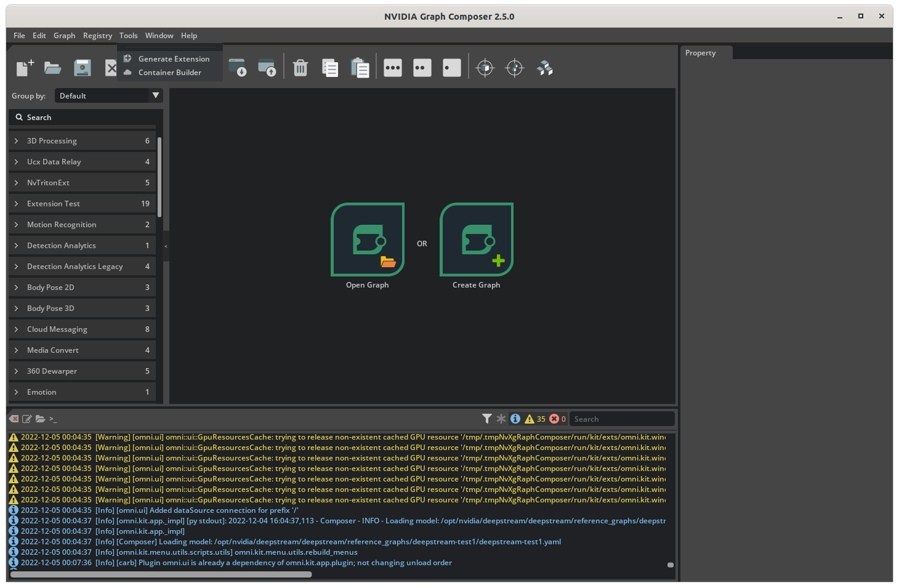Select the single-dot detail level icon
The image size is (899, 588).
coord(452,68)
